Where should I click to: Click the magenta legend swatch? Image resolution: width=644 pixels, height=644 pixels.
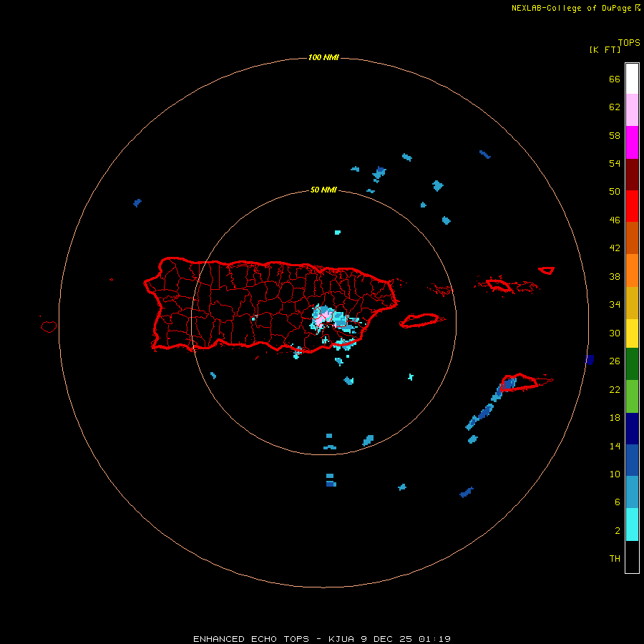pos(632,142)
